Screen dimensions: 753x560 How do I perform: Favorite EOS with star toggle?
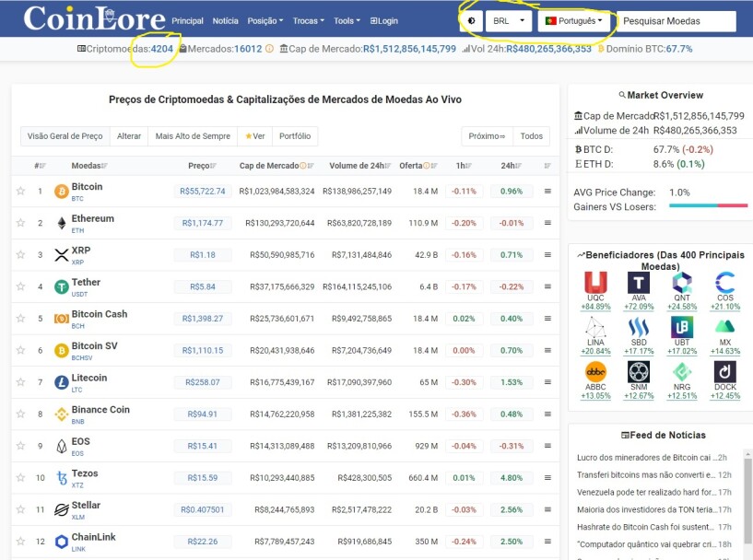[x=20, y=446]
